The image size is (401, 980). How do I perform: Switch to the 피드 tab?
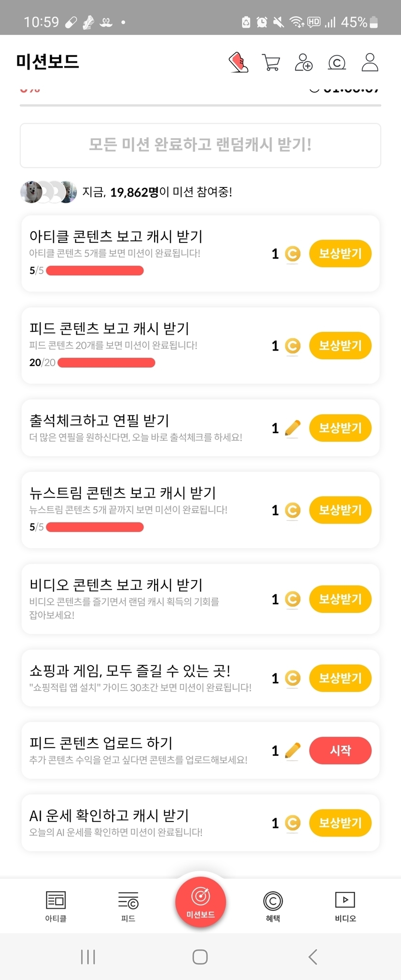[x=128, y=905]
